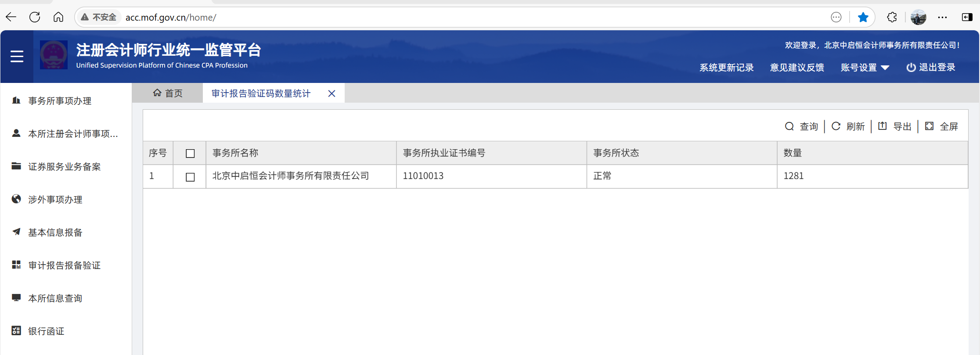This screenshot has width=980, height=355.
Task: Switch to the 首页 tab
Action: (168, 93)
